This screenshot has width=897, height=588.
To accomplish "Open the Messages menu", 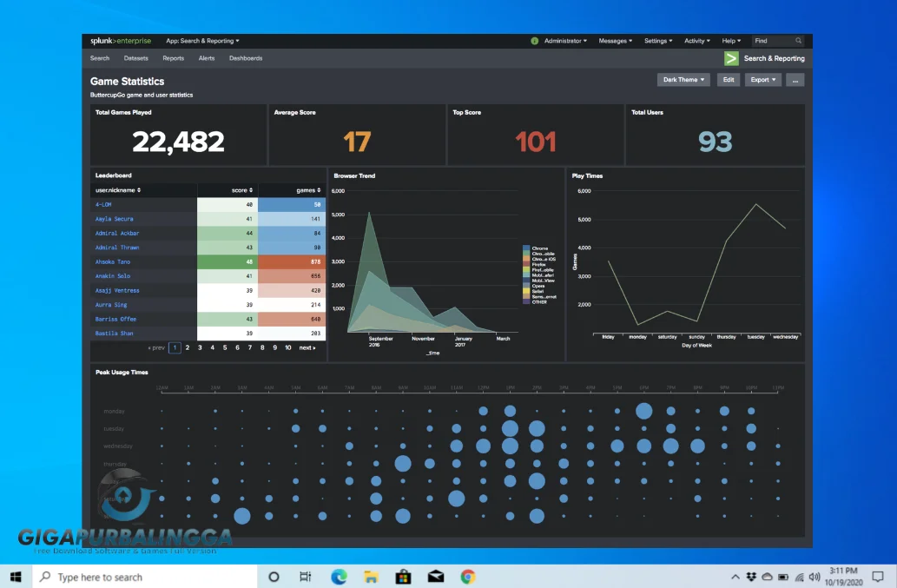I will click(614, 40).
